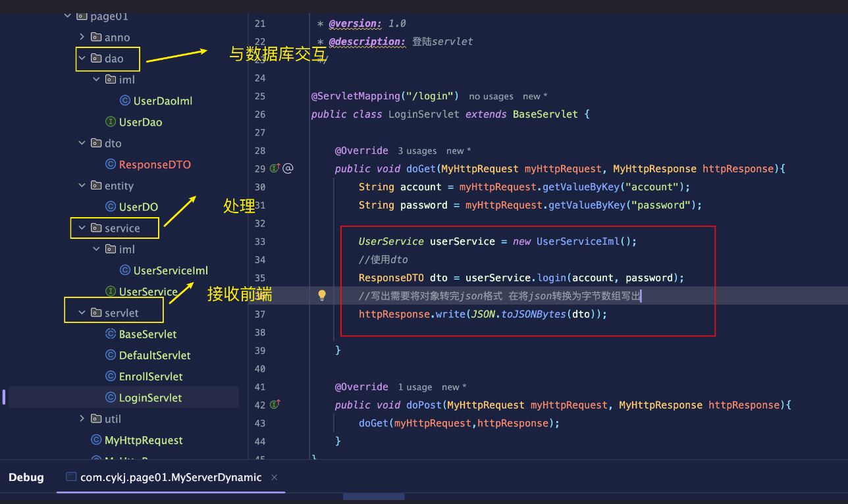Click the UserDO class icon
Screen dimensions: 848x504
pos(111,207)
